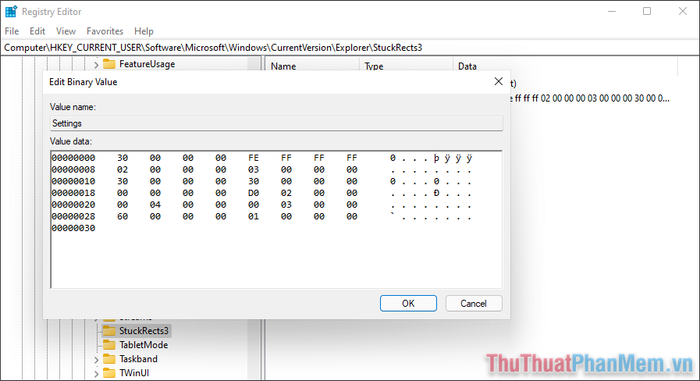This screenshot has height=381, width=700.
Task: Click hex byte 02 in row 00000008
Action: [122, 170]
